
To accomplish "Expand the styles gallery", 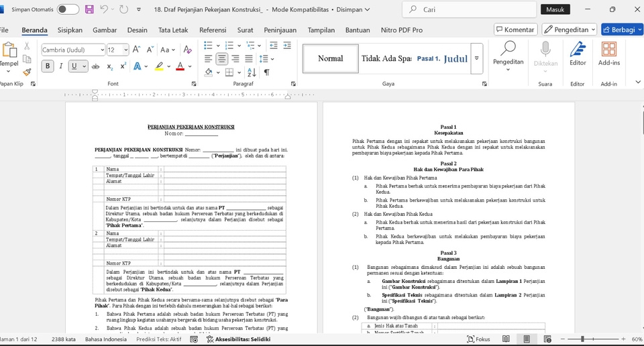I will (x=477, y=59).
